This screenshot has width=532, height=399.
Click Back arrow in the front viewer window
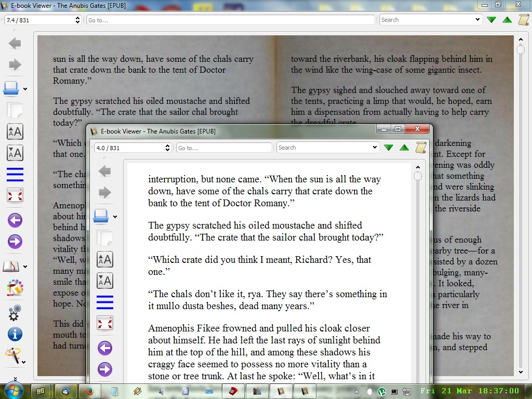(104, 171)
